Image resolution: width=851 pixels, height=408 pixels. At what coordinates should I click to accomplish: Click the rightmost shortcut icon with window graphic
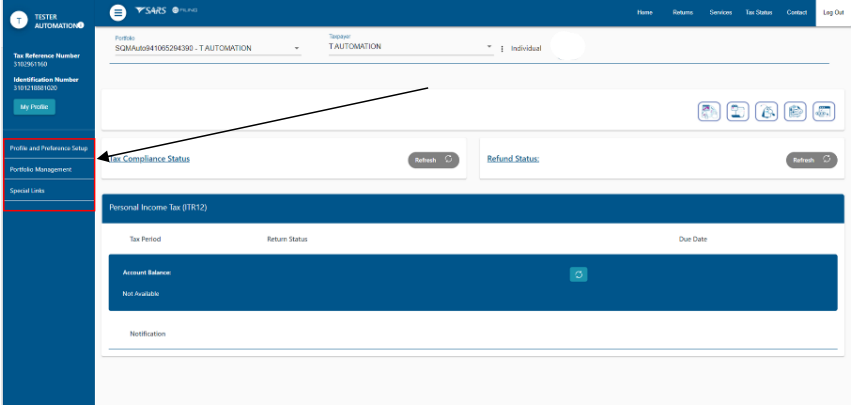pyautogui.click(x=823, y=112)
